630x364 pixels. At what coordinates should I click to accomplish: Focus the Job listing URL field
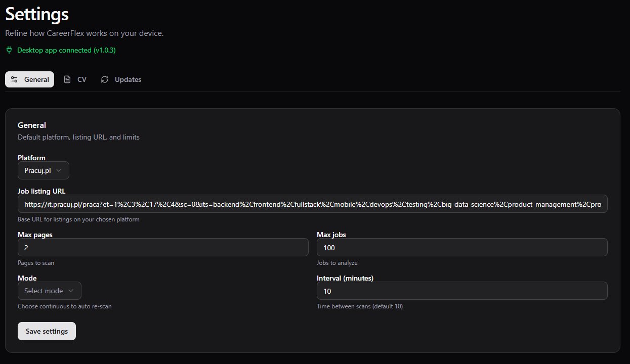click(313, 204)
